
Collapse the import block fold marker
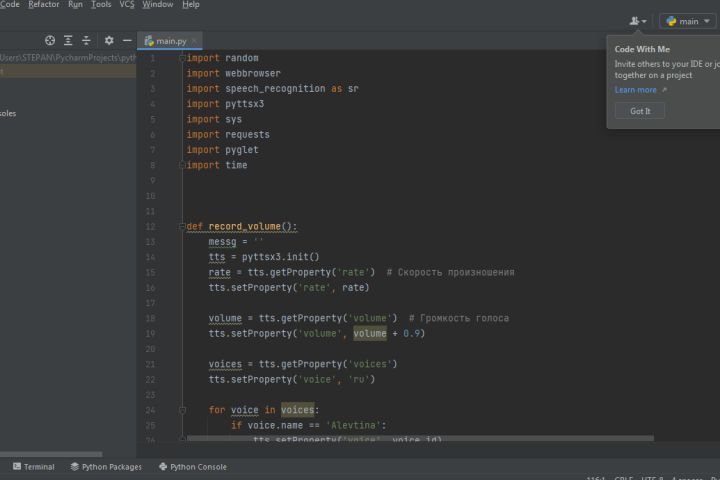pos(183,59)
